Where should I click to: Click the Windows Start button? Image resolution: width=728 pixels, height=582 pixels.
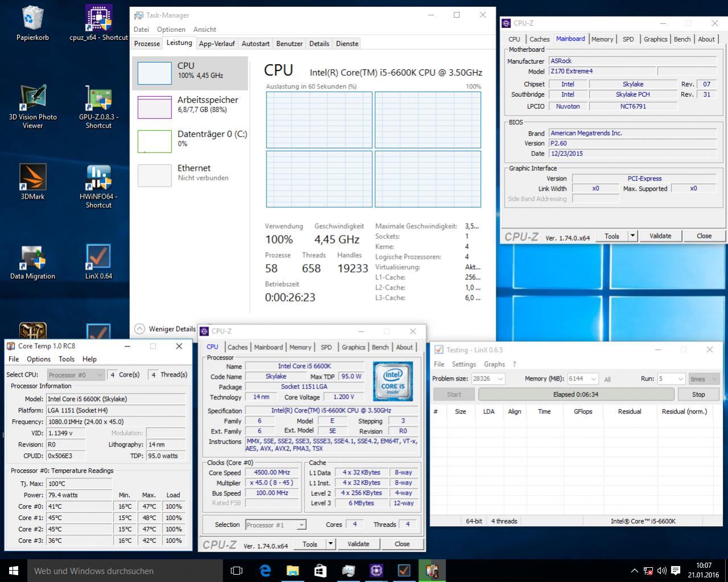tap(14, 571)
